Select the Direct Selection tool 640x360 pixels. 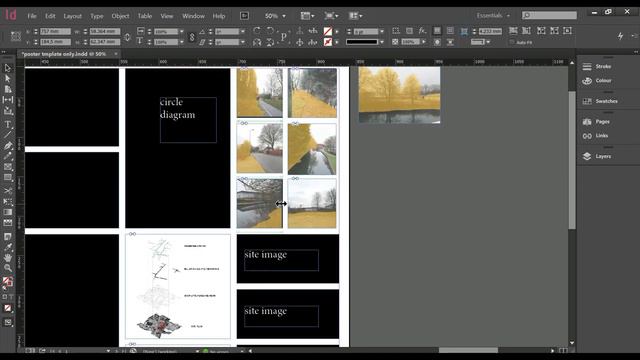[x=7, y=78]
